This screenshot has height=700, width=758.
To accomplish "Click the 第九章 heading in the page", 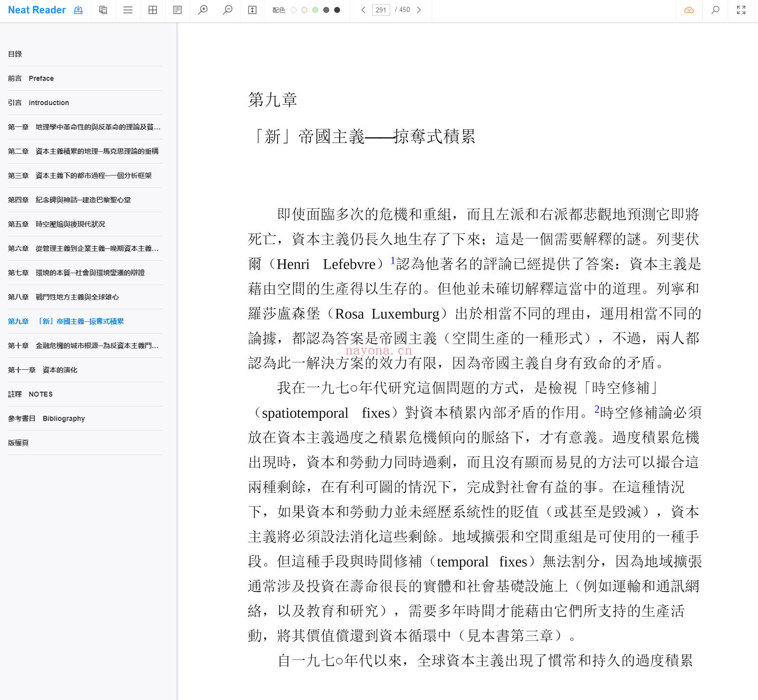I will point(272,100).
